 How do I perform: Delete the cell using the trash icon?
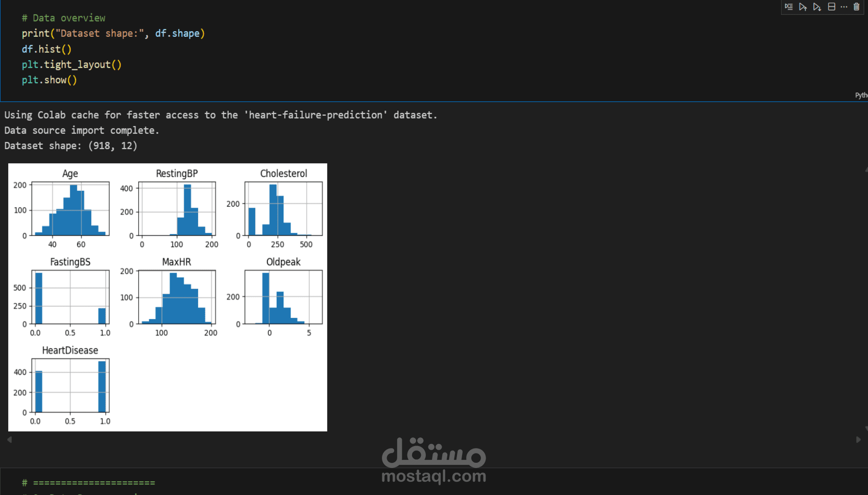click(857, 7)
